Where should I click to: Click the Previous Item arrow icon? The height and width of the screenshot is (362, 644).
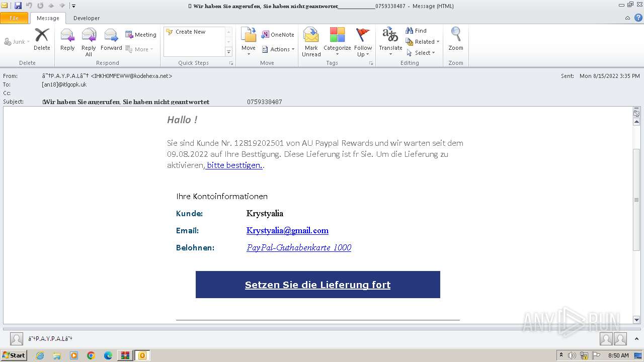pyautogui.click(x=51, y=6)
